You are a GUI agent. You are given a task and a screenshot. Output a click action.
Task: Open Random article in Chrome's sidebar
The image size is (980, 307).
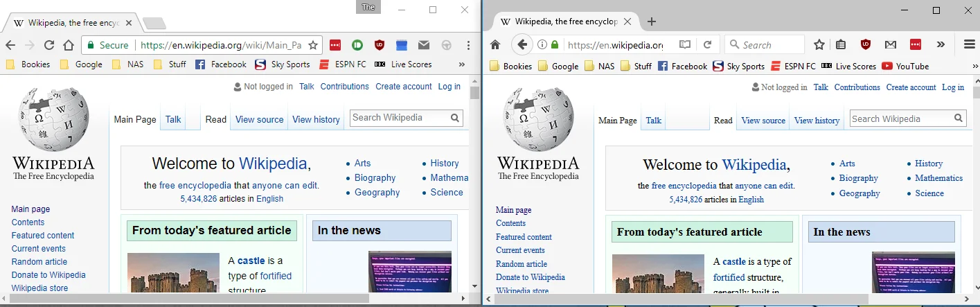[x=39, y=262]
